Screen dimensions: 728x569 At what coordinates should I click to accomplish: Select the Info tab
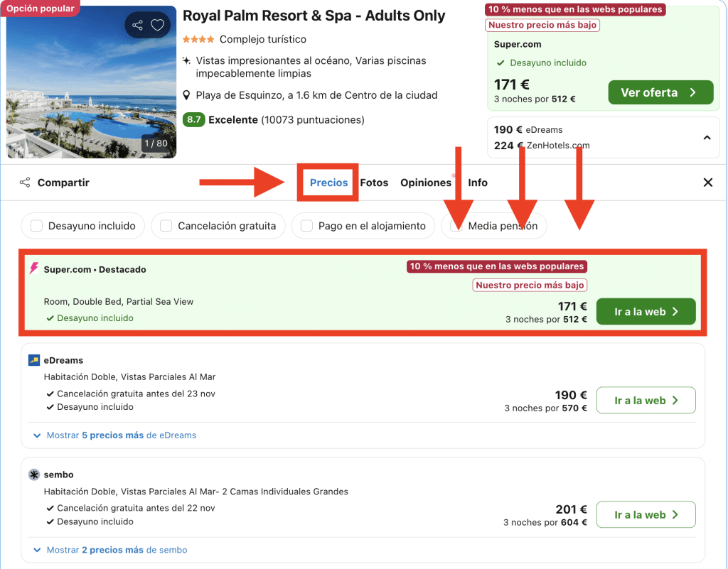pos(478,183)
